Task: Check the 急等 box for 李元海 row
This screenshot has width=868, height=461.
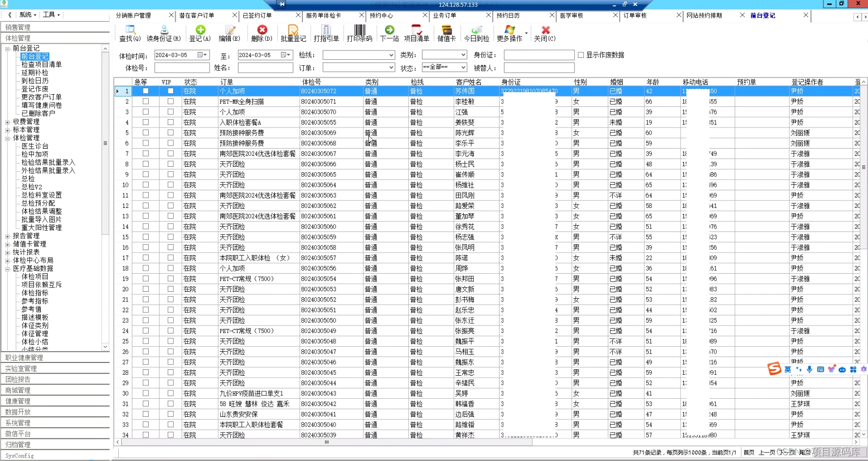Action: click(x=146, y=154)
